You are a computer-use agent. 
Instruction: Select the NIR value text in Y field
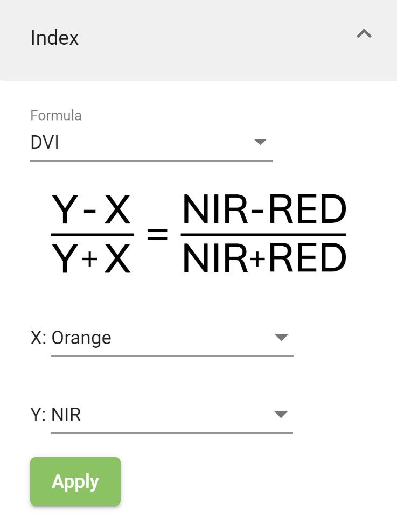tap(66, 415)
